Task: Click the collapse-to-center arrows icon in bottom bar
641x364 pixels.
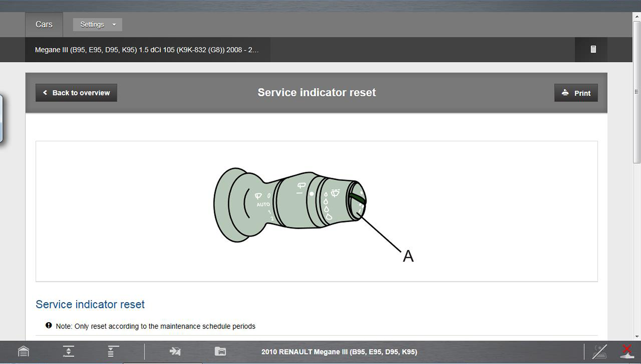Action: tap(68, 352)
